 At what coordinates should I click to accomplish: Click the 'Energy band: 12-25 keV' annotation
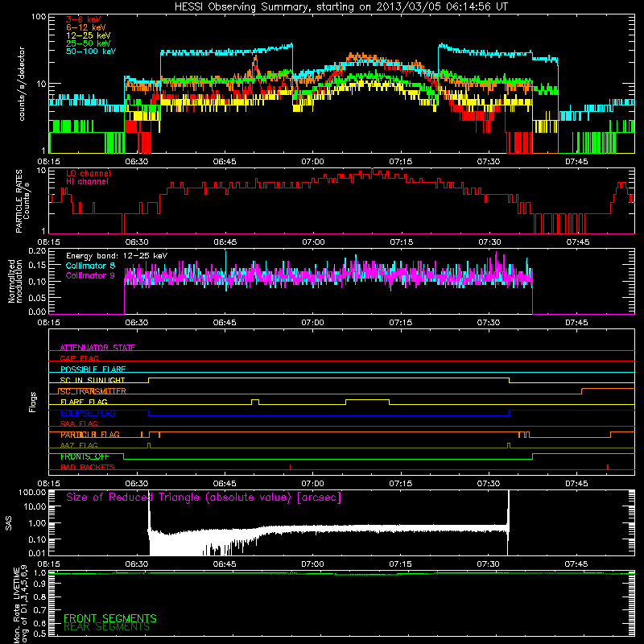[117, 256]
